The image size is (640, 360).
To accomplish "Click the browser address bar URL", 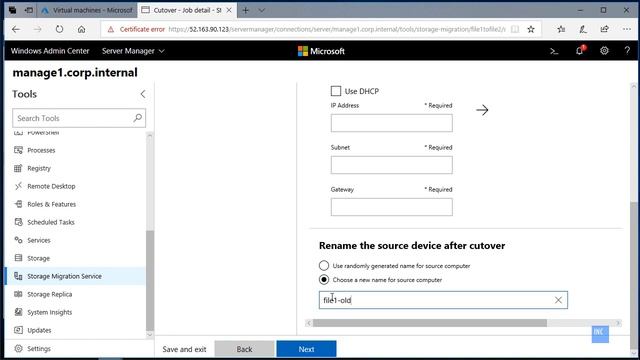I will pos(337,29).
